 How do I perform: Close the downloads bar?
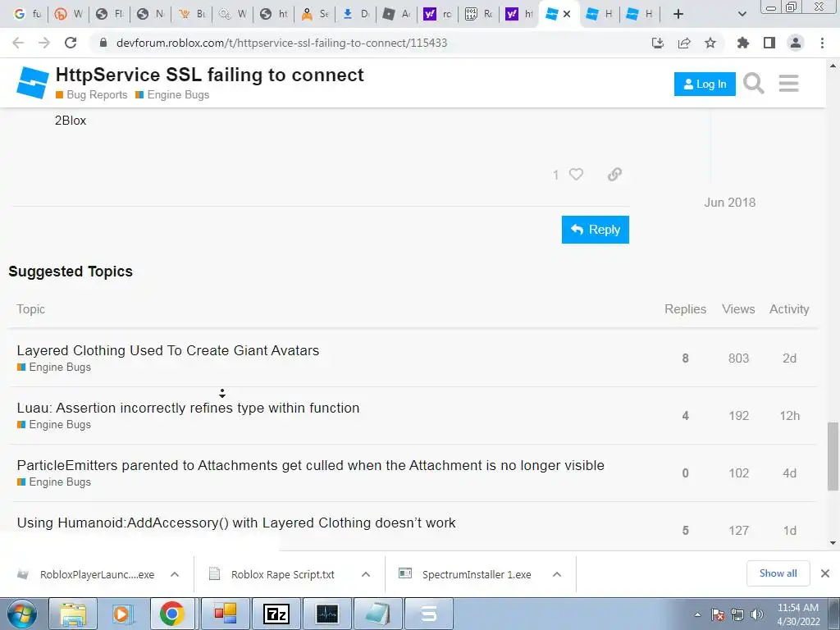[x=825, y=573]
